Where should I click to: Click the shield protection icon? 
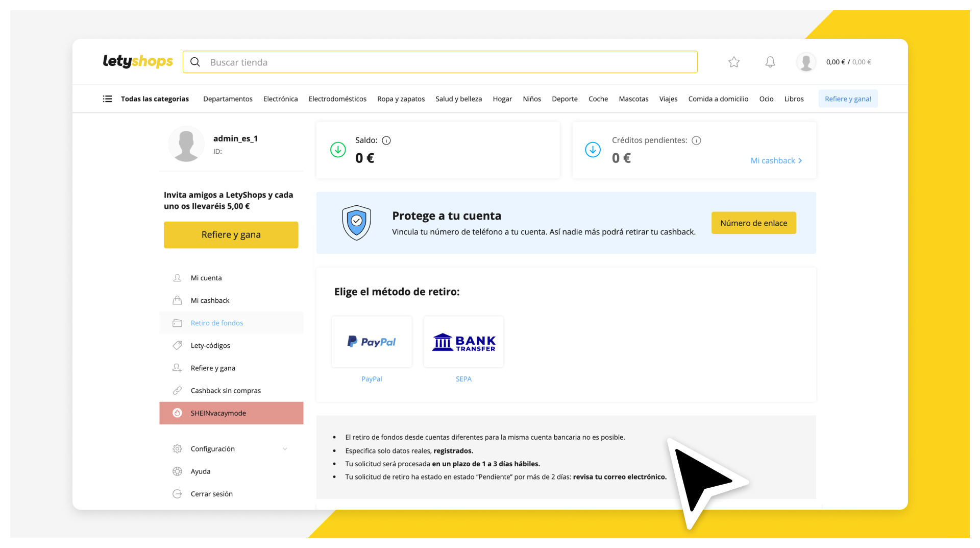356,223
